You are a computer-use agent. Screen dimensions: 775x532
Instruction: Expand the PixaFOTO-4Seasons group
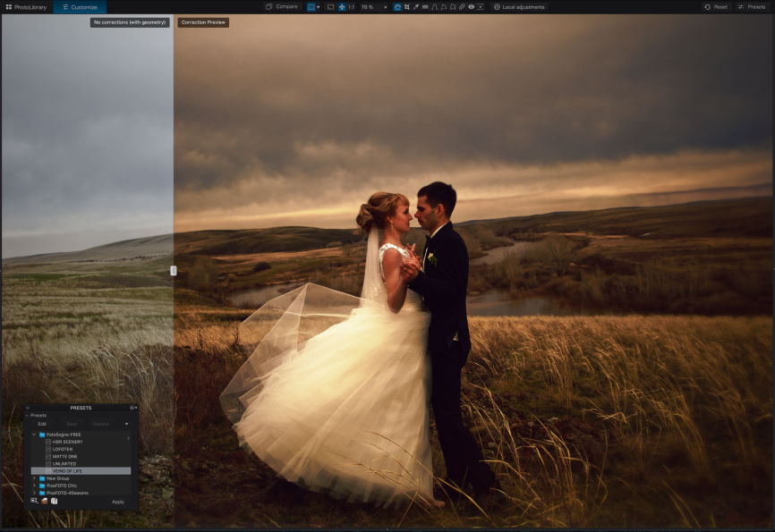(34, 493)
